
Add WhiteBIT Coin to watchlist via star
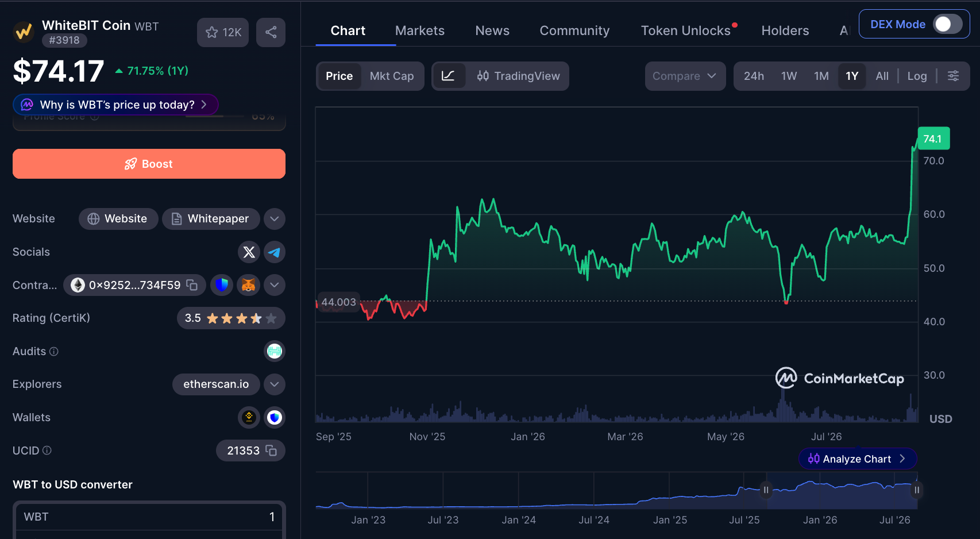tap(223, 32)
